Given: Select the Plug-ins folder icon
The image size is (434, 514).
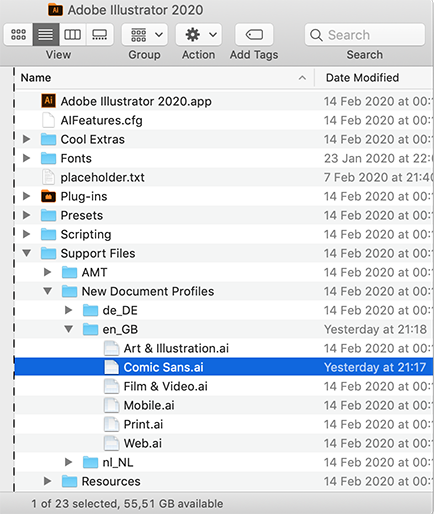Looking at the screenshot, I should point(48,196).
